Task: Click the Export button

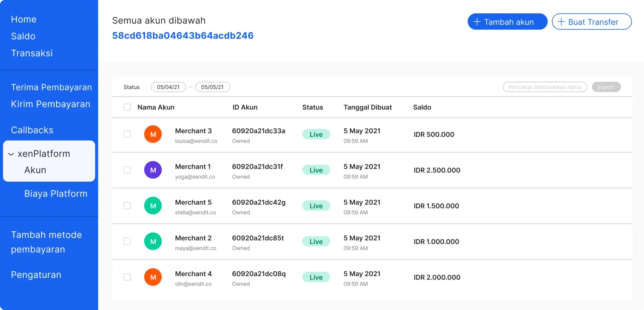Action: coord(606,87)
